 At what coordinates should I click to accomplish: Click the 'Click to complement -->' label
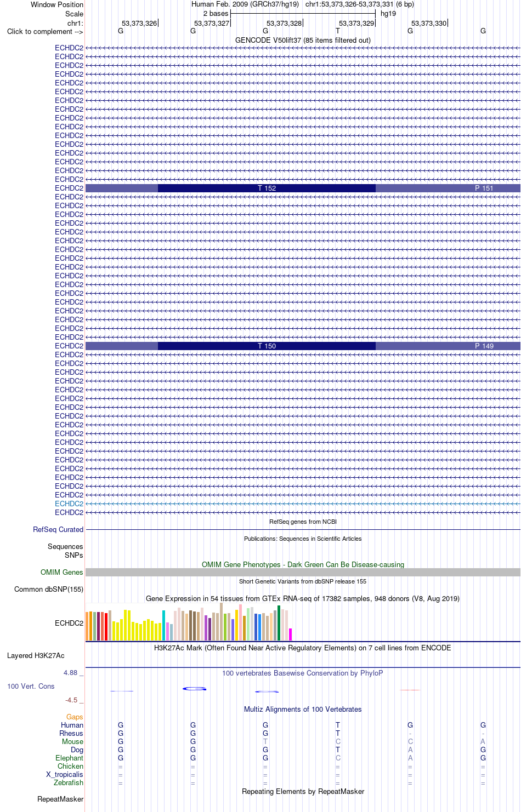tap(45, 31)
